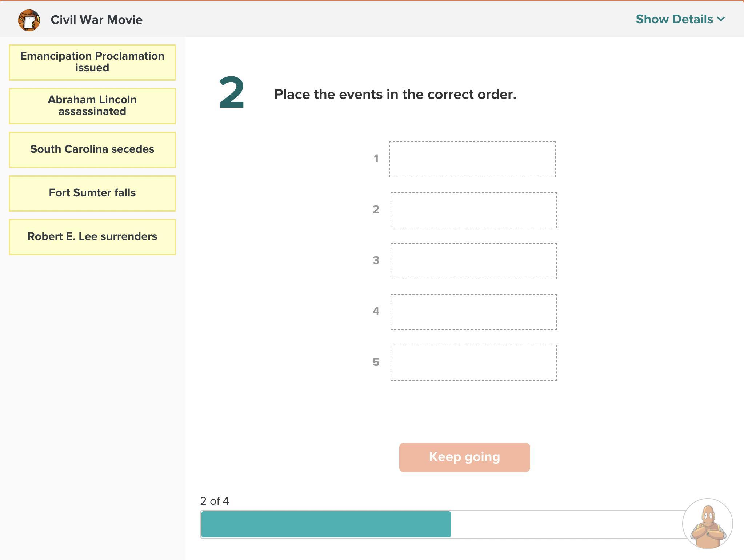Click empty drop slot number 3
Viewport: 744px width, 560px height.
coord(473,261)
